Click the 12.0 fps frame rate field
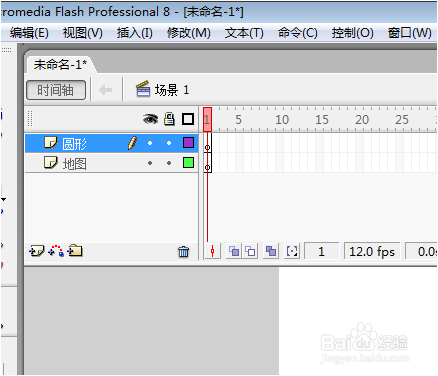The image size is (438, 376). tap(372, 251)
